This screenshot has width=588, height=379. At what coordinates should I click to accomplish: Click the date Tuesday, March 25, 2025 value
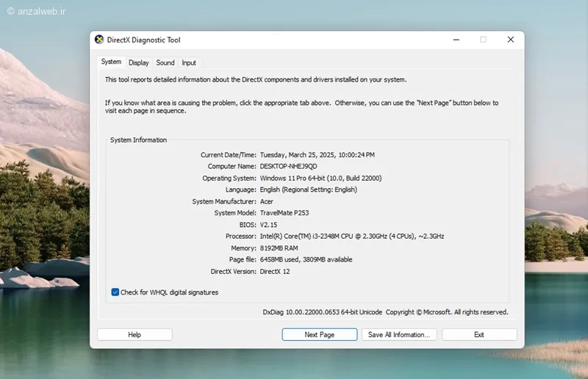[318, 155]
